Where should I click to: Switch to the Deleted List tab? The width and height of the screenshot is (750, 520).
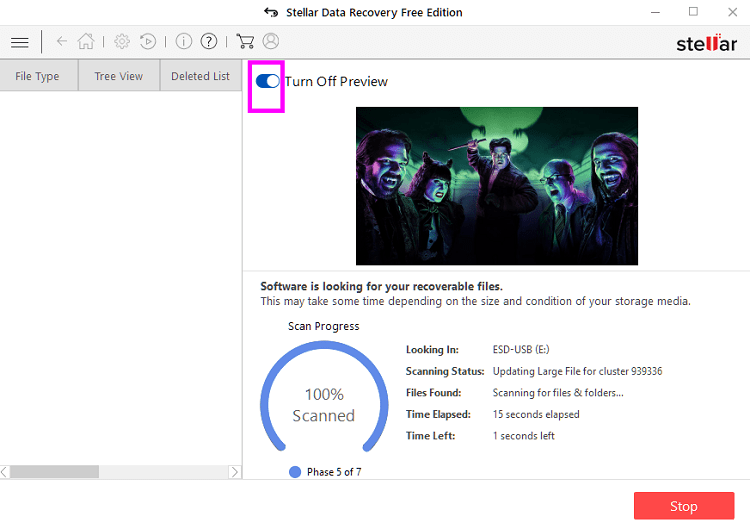pos(200,76)
